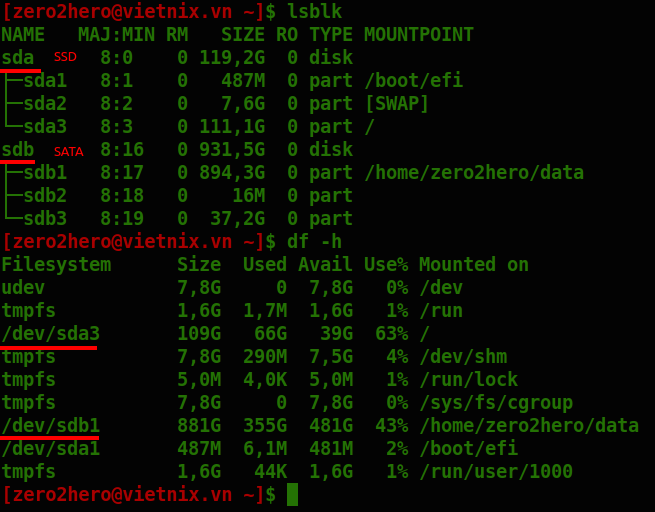This screenshot has width=655, height=512.
Task: Click the "Mounted on" column header
Action: coord(473,264)
